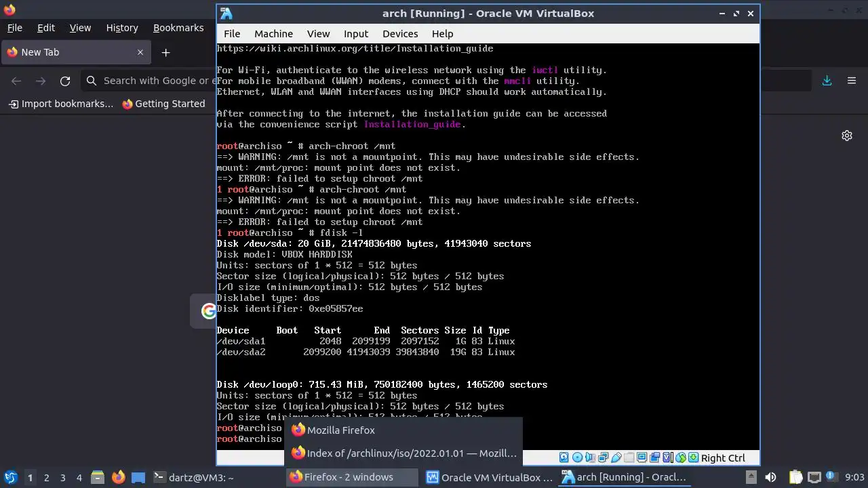Open the Devices menu in VirtualBox
This screenshot has width=868, height=488.
point(400,33)
